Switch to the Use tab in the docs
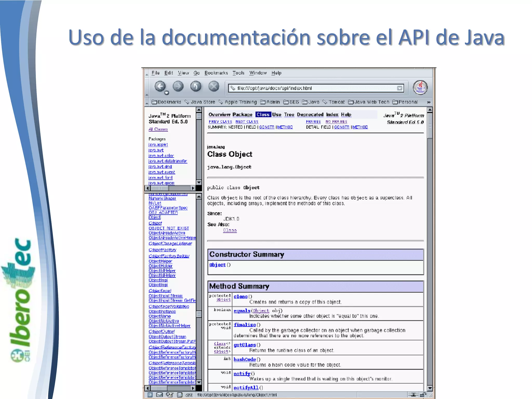 (277, 115)
